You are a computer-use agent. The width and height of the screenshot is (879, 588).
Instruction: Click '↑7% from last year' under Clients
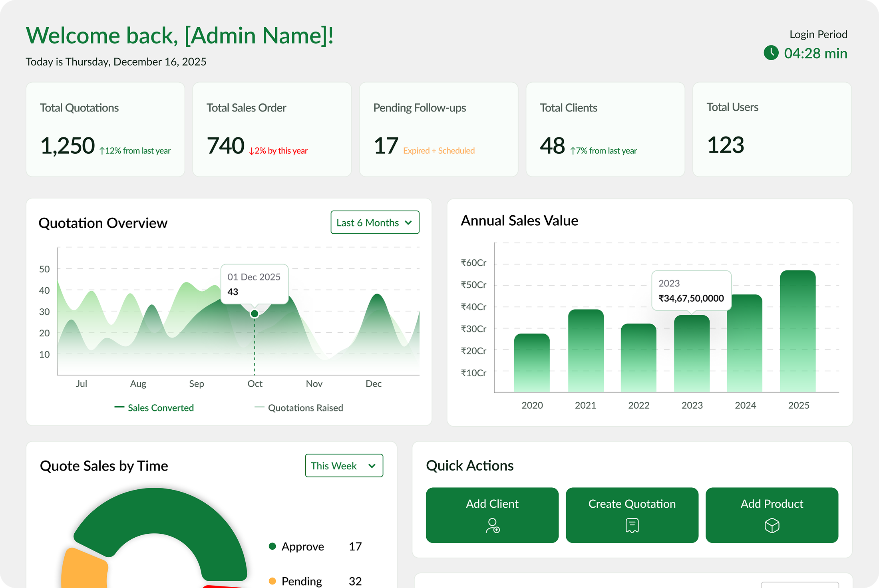[603, 151]
